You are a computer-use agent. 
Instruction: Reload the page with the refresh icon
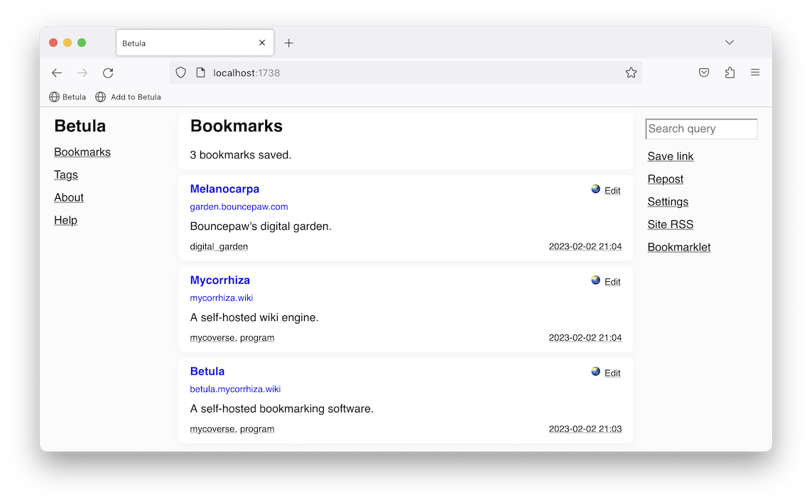tap(108, 73)
